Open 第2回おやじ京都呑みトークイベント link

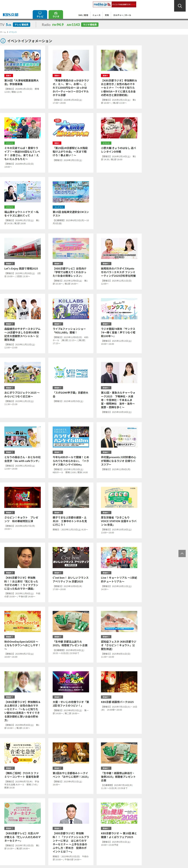point(70,775)
